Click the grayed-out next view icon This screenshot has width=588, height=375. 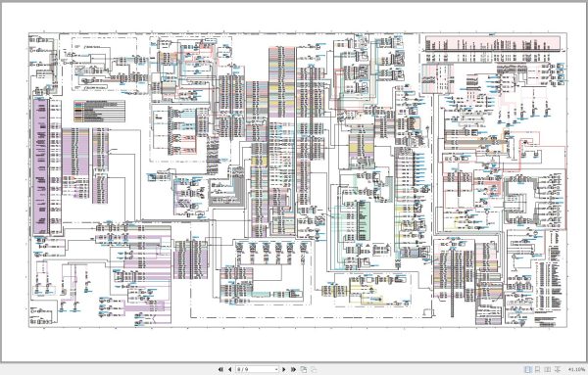[314, 369]
